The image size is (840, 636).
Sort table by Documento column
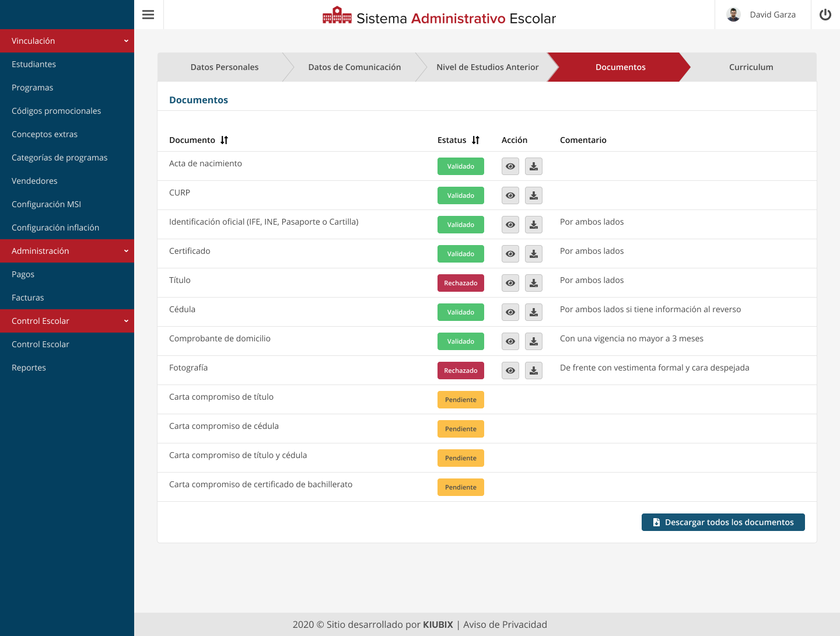tap(224, 140)
